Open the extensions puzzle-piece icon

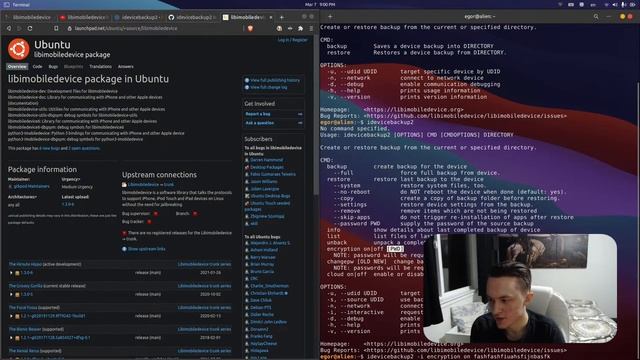tap(300, 28)
